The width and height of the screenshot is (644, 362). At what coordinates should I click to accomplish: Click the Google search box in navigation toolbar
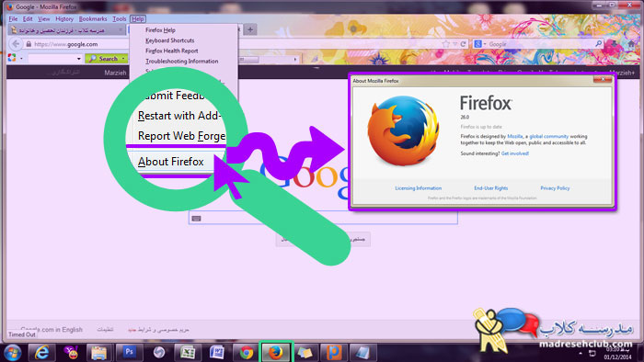click(x=537, y=44)
